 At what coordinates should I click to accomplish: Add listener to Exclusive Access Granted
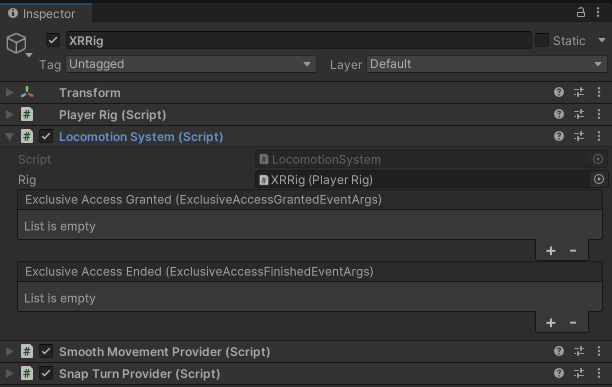[x=551, y=250]
